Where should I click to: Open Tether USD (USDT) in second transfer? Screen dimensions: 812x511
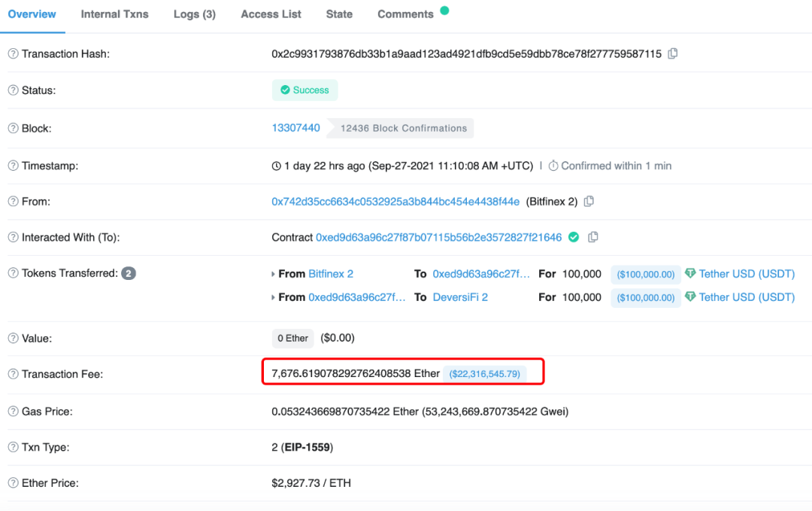[x=747, y=297]
